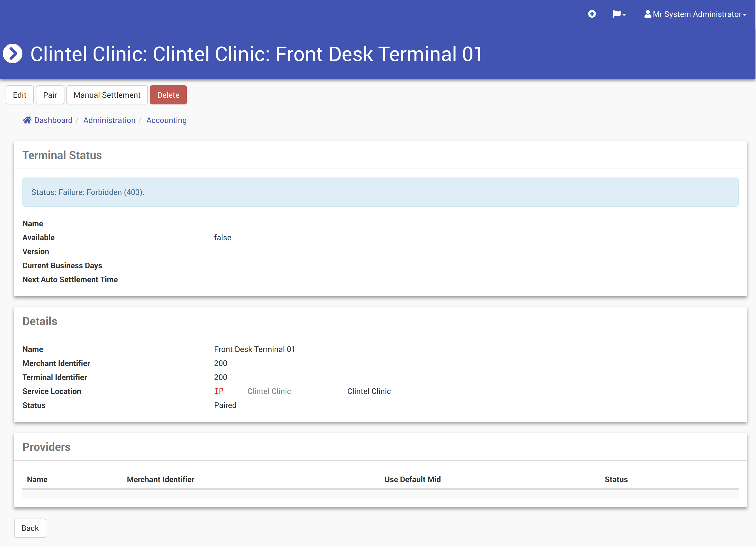Go to Dashboard breadcrumb link
This screenshot has width=756, height=546.
(53, 120)
